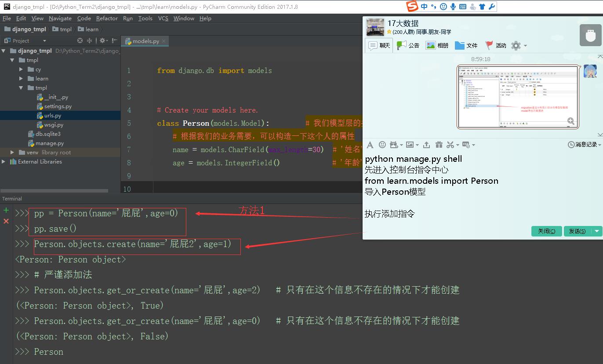The image size is (603, 364).
Task: Open Sogou skin shirt icon
Action: click(x=482, y=7)
